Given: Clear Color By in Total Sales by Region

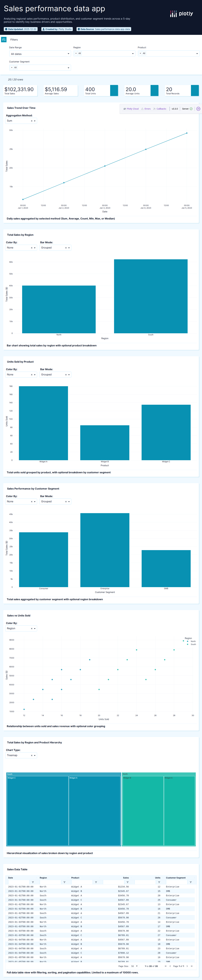Looking at the screenshot, I should click(x=32, y=248).
